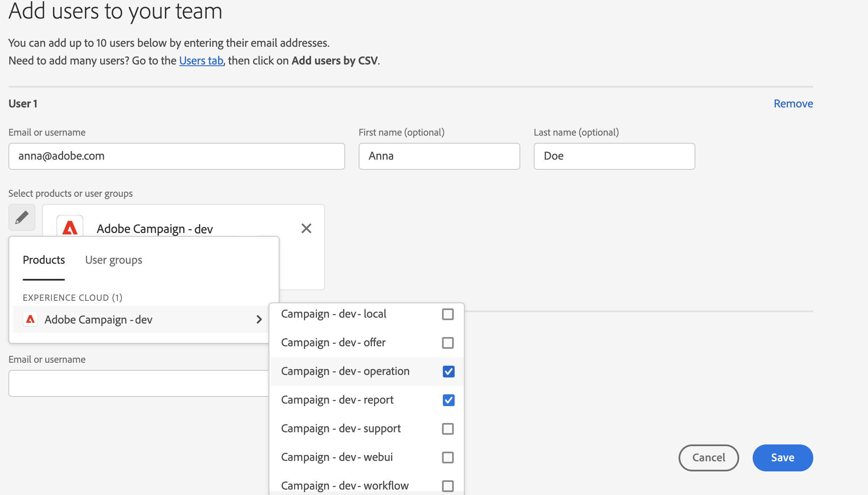
Task: Click the small Adobe logo in products list
Action: [30, 319]
